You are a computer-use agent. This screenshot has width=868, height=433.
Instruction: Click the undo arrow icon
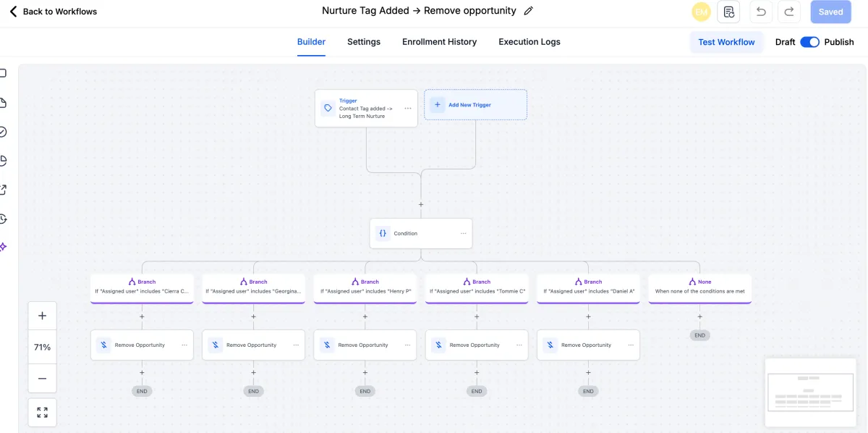pos(760,12)
